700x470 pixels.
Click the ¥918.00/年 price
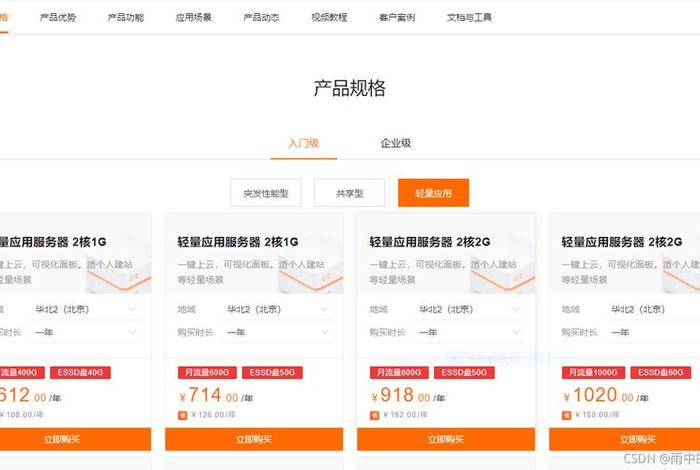coord(408,395)
